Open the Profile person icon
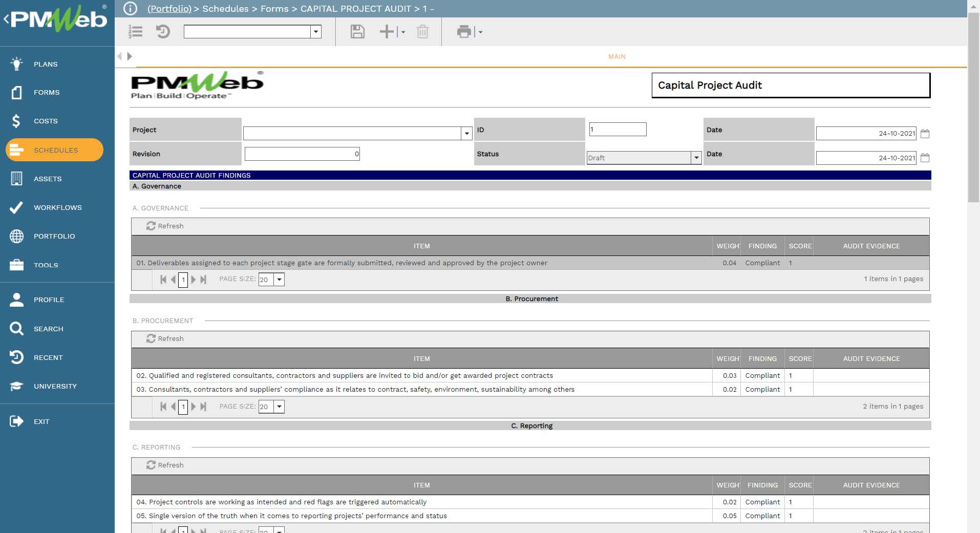980x533 pixels. 16,300
